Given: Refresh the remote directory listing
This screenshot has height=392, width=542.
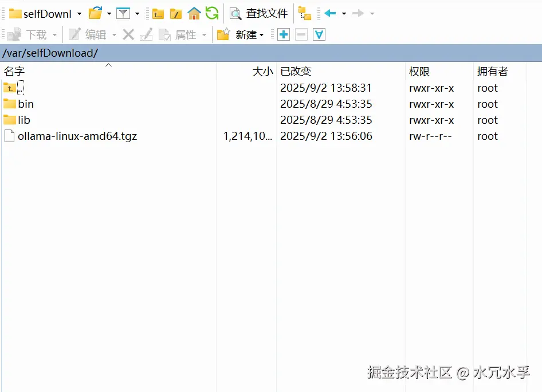Looking at the screenshot, I should pos(212,14).
